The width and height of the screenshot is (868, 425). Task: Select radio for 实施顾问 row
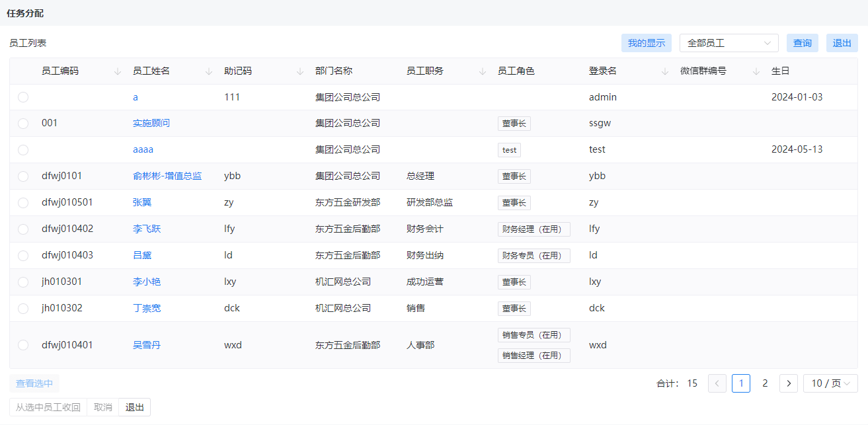(x=23, y=124)
